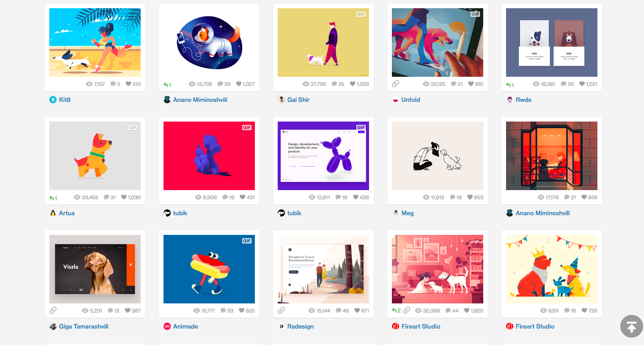This screenshot has height=345, width=644.
Task: Click attachment icon on Giga Tamarashvili shot
Action: pos(53,311)
